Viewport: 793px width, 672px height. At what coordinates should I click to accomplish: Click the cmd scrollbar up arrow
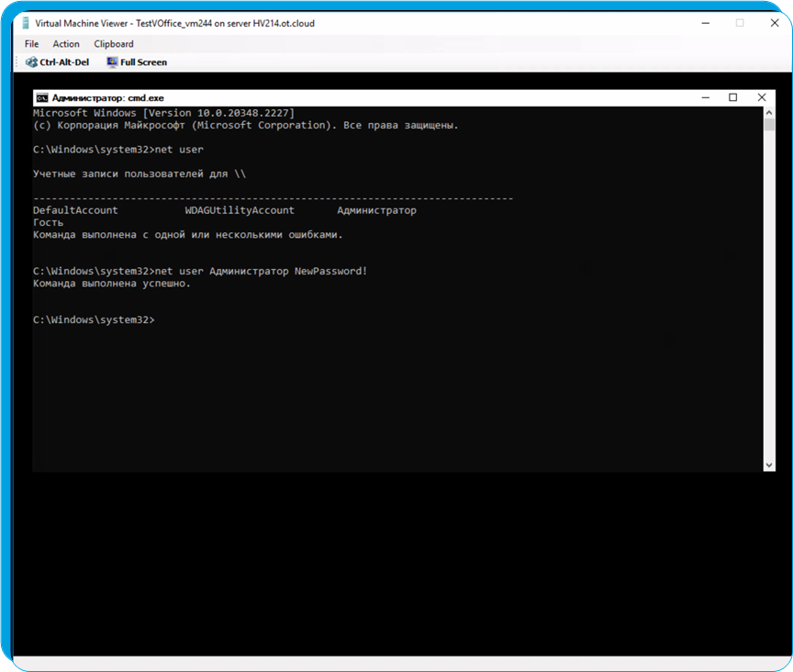[769, 112]
